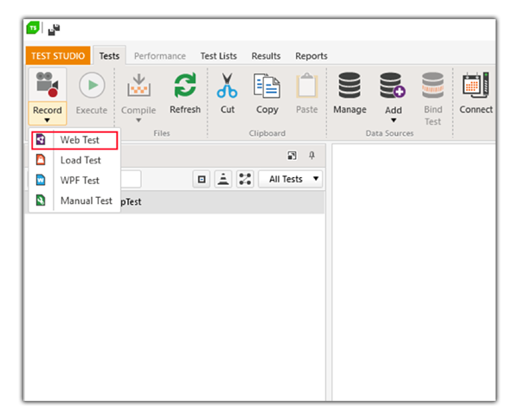Image resolution: width=519 pixels, height=420 pixels.
Task: Click the Bind Test icon
Action: coord(432,85)
